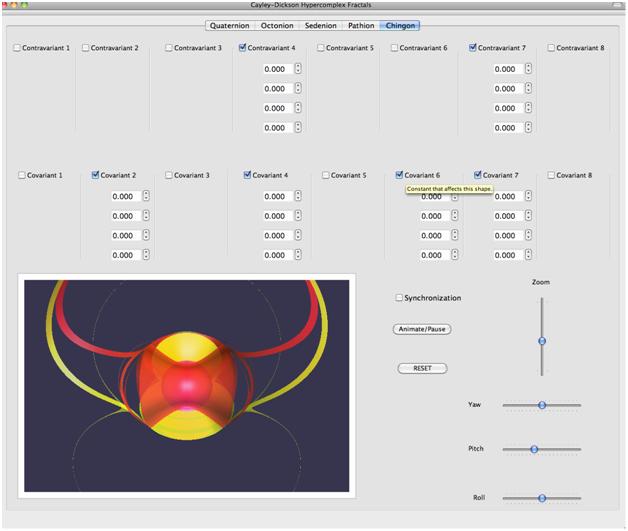Click the last value stepper under Contravariant 7
628x531 pixels.
point(528,128)
